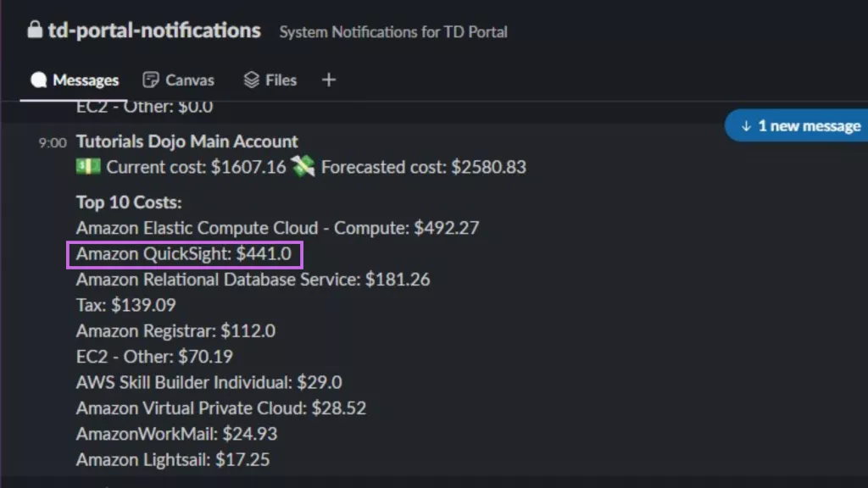
Task: Click the Amazon Lightsail cost line
Action: [x=173, y=460]
